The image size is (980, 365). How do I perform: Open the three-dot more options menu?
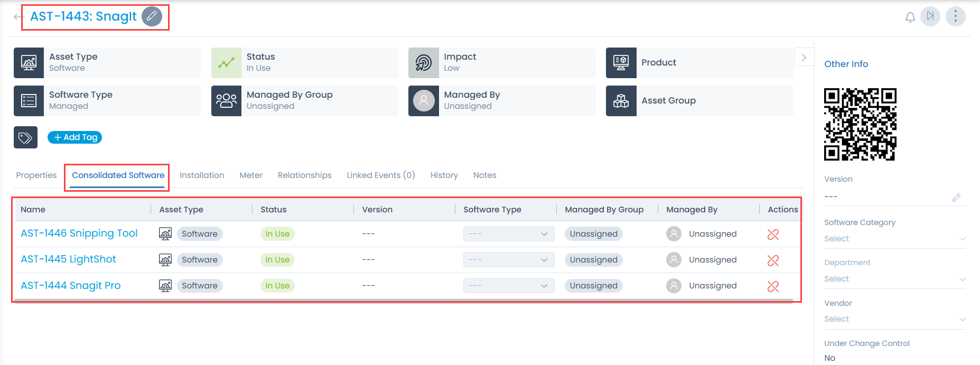pyautogui.click(x=955, y=16)
